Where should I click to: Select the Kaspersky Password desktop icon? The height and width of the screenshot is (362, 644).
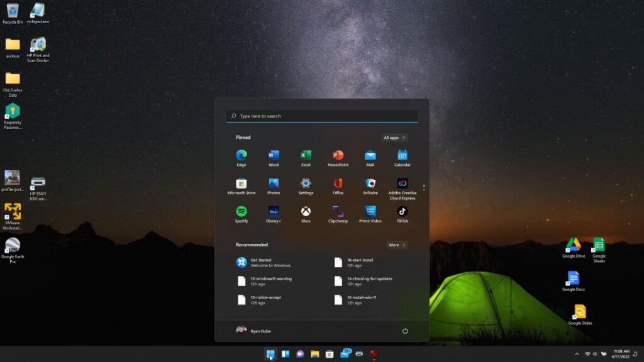tap(13, 116)
